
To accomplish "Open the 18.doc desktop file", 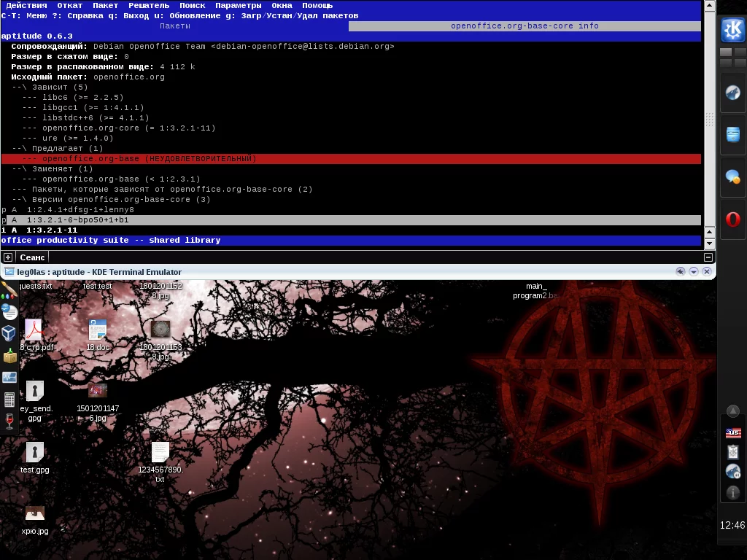I will click(x=98, y=335).
